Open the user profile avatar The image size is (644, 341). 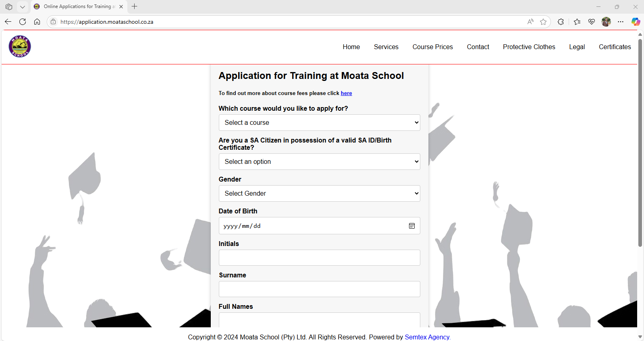coord(606,22)
